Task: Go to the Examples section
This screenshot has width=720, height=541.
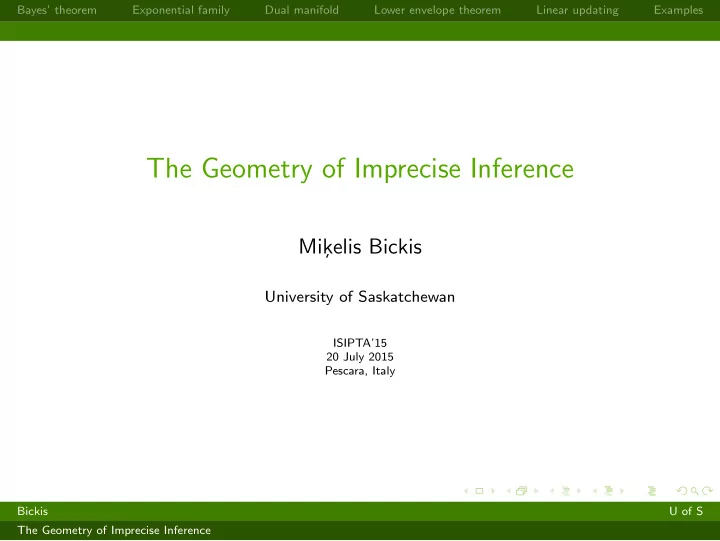Action: click(x=678, y=10)
